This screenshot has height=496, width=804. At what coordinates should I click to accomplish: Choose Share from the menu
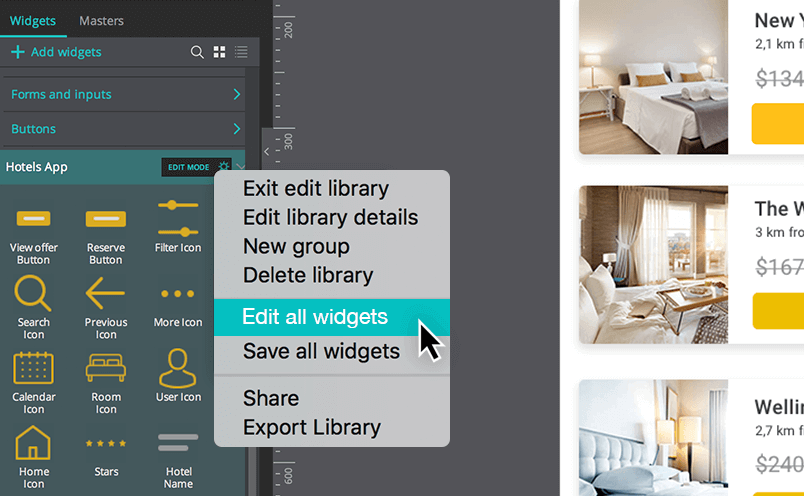coord(271,399)
